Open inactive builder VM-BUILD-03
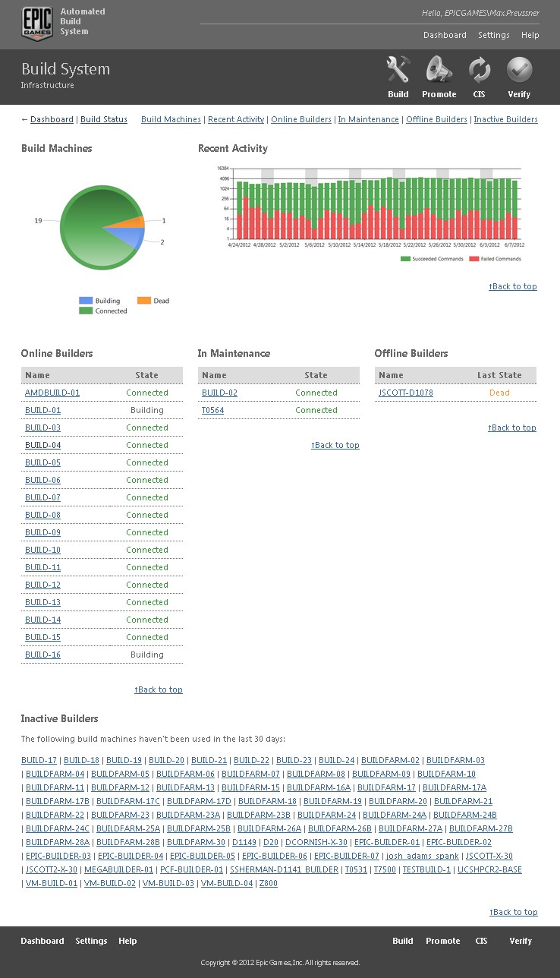The image size is (560, 978). 168,883
